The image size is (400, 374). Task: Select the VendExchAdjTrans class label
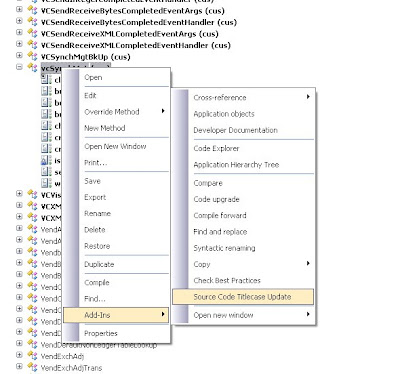71,368
